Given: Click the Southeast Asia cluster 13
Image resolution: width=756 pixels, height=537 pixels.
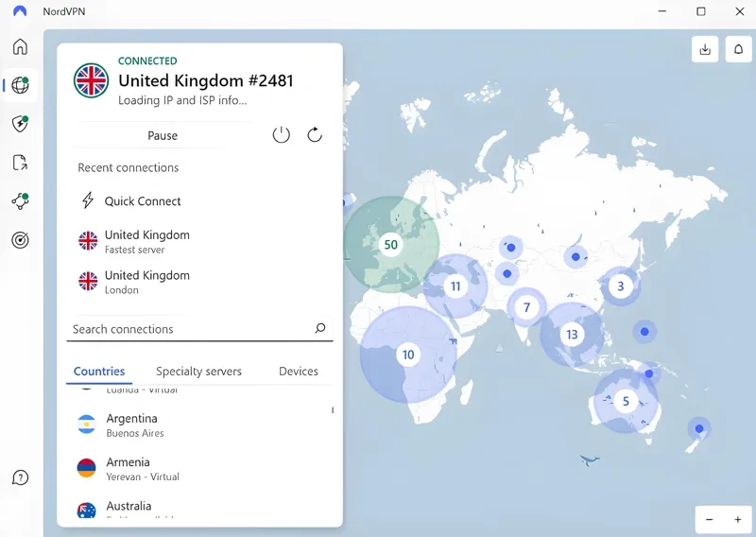Looking at the screenshot, I should (572, 335).
